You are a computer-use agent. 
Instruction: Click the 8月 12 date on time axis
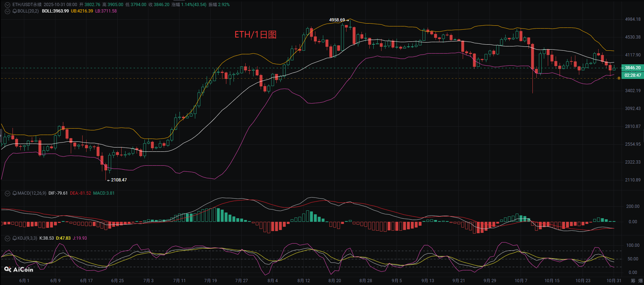coord(304,281)
